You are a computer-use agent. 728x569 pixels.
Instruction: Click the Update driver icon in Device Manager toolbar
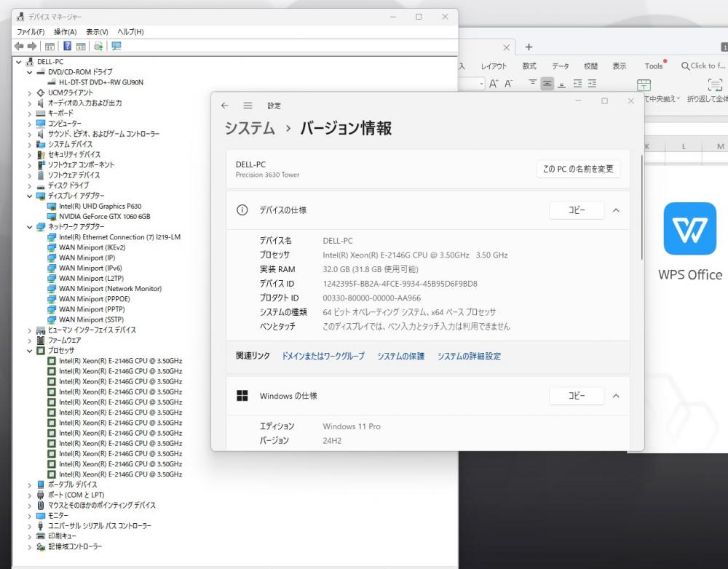tap(98, 46)
